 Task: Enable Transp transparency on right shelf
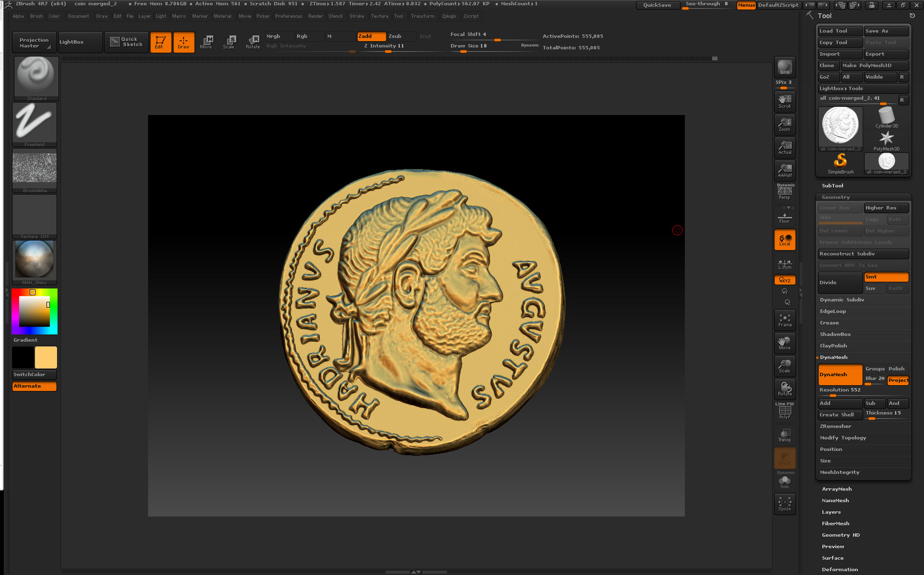[x=784, y=434]
